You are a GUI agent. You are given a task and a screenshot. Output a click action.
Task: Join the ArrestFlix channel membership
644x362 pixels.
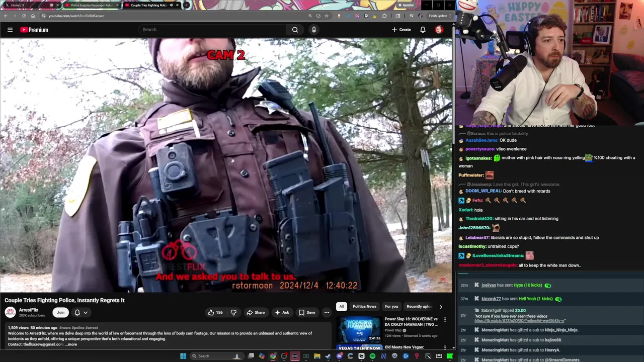tap(60, 312)
